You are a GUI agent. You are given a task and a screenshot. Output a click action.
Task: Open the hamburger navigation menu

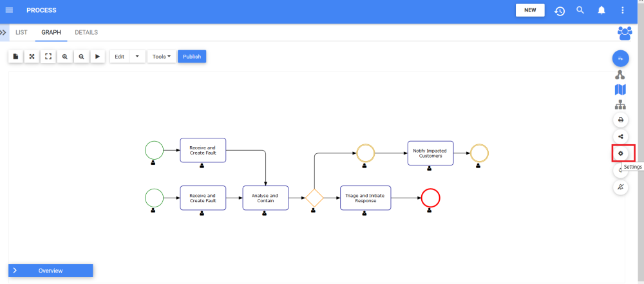(x=9, y=10)
